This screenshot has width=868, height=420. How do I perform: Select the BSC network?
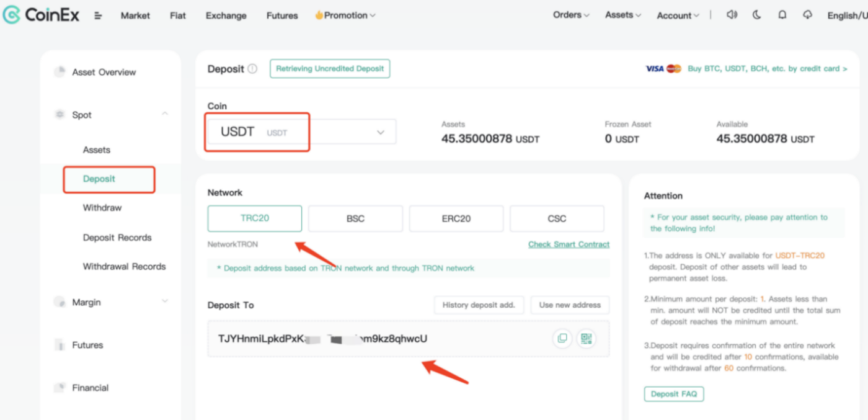(x=355, y=218)
